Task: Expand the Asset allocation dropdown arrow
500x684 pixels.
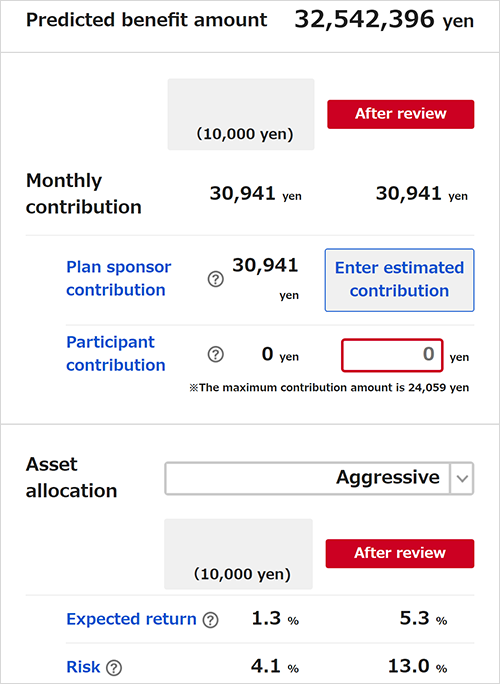Action: pyautogui.click(x=462, y=478)
